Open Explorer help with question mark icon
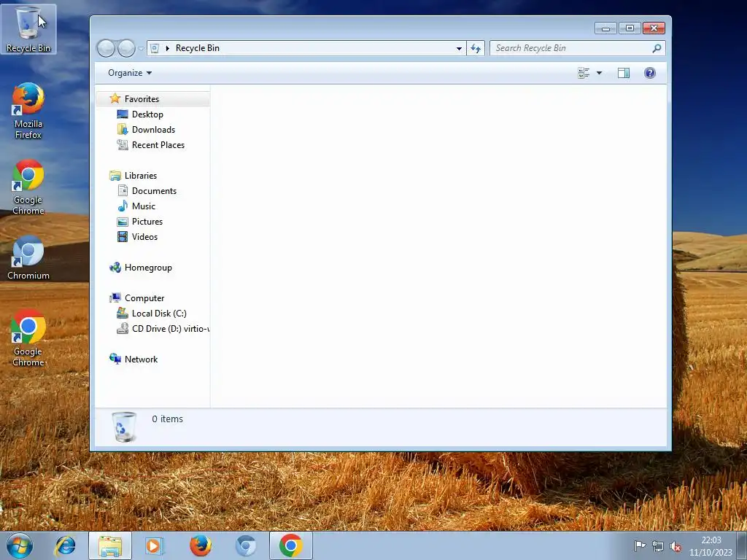 tap(650, 73)
